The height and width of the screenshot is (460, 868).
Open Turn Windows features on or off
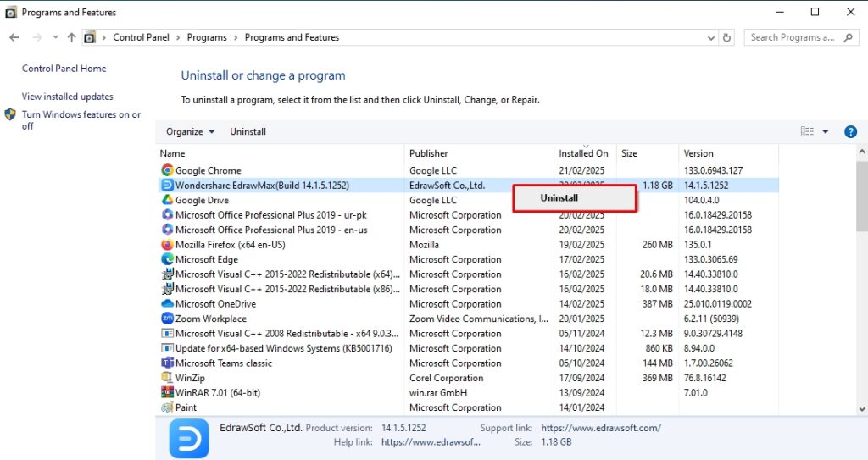(81, 120)
